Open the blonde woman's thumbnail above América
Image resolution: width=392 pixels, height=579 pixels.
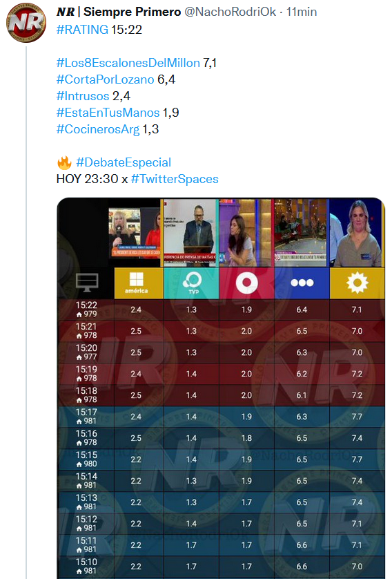(x=135, y=233)
